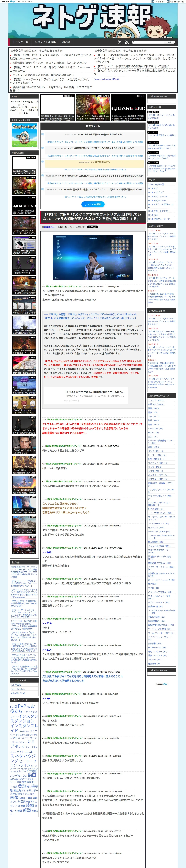
Task: Open the トピック一覧 menu item
Action: coord(21,42)
